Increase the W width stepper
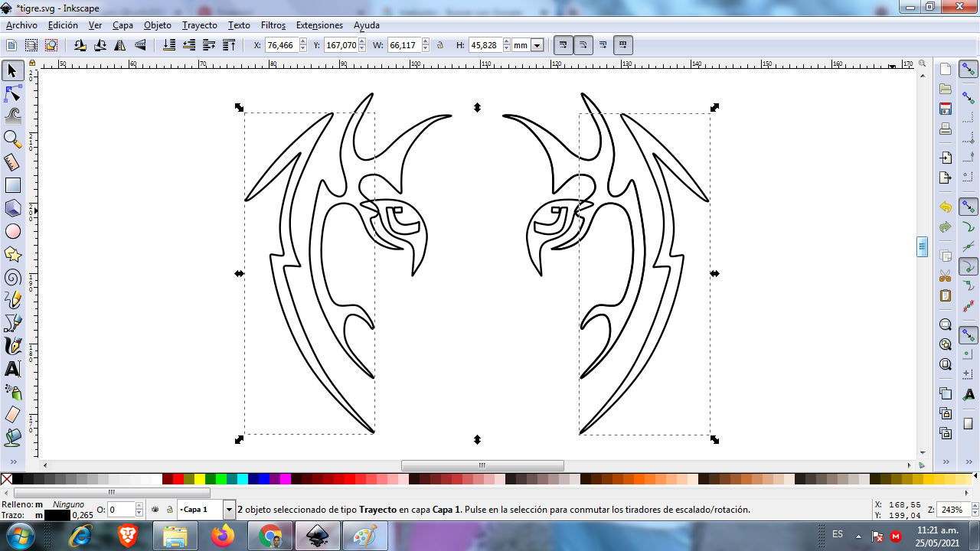980x551 pixels. (x=425, y=42)
